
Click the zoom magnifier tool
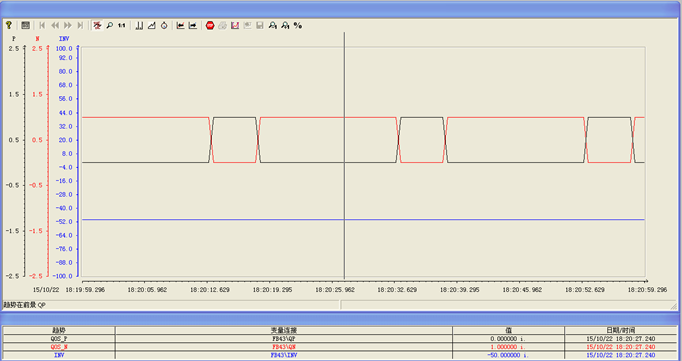110,26
